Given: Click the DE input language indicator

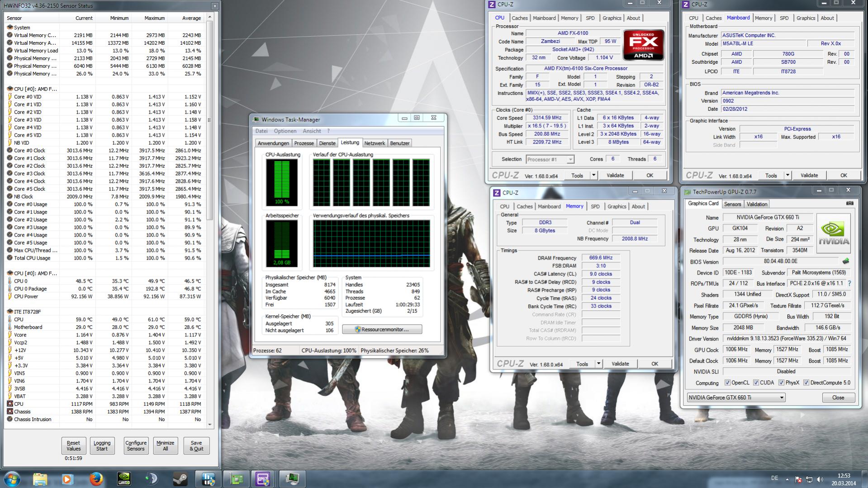Looking at the screenshot, I should [x=774, y=478].
